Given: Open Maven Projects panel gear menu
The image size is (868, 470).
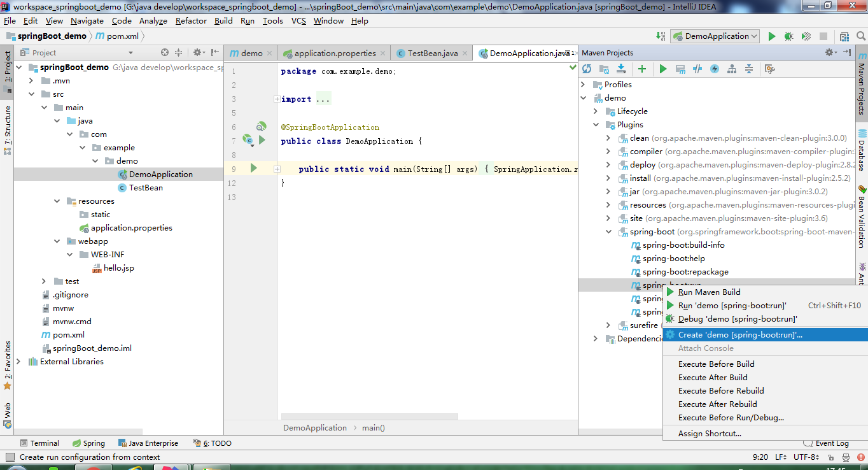Looking at the screenshot, I should pyautogui.click(x=830, y=52).
